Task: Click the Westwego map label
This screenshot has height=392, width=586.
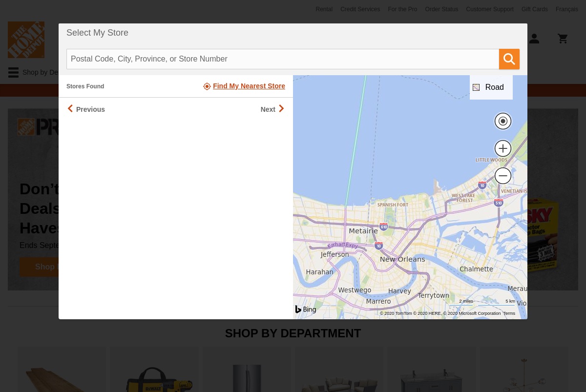Action: 355,290
